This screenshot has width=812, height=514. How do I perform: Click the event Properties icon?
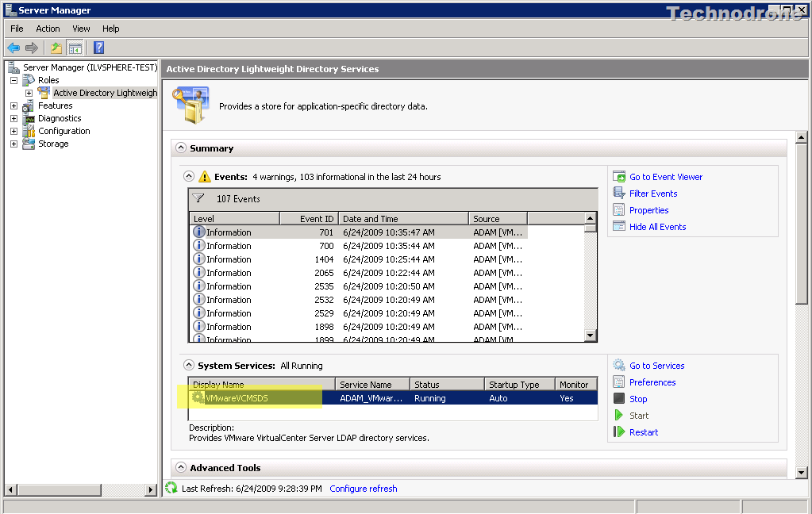(619, 209)
